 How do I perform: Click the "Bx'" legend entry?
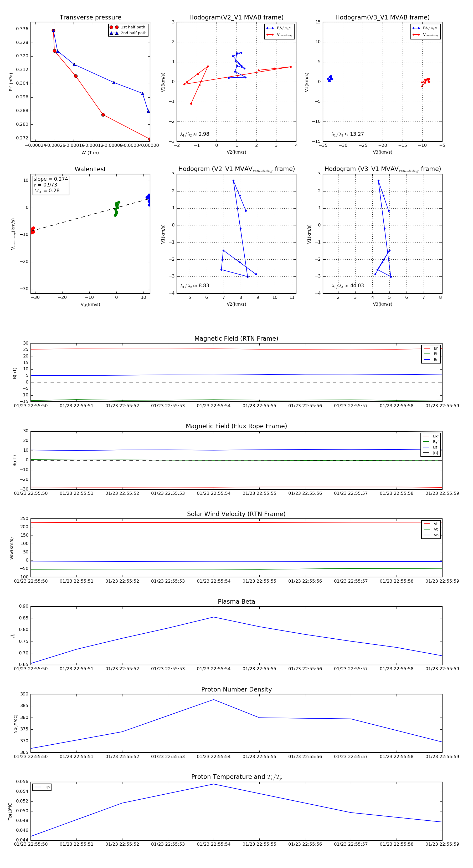point(431,436)
